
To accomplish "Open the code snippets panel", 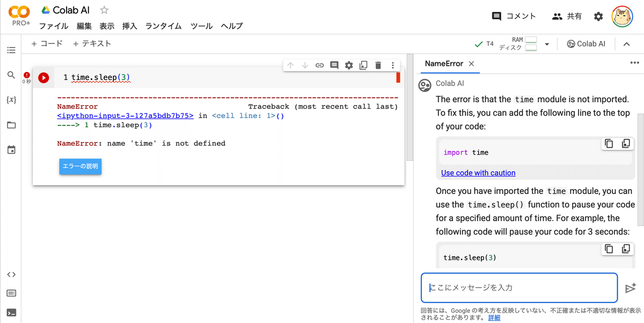I will coord(11,274).
